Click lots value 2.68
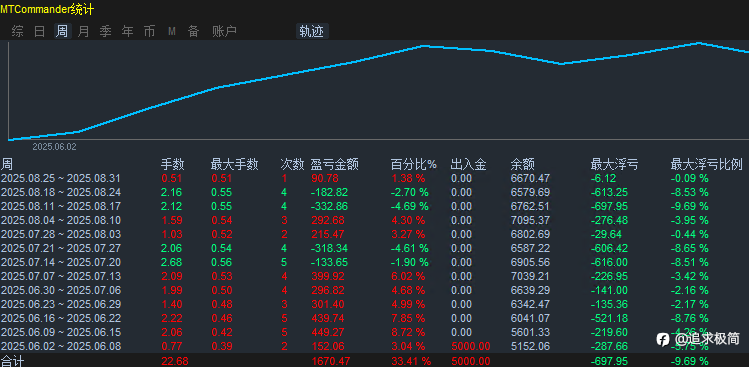This screenshot has width=749, height=367. [x=171, y=262]
